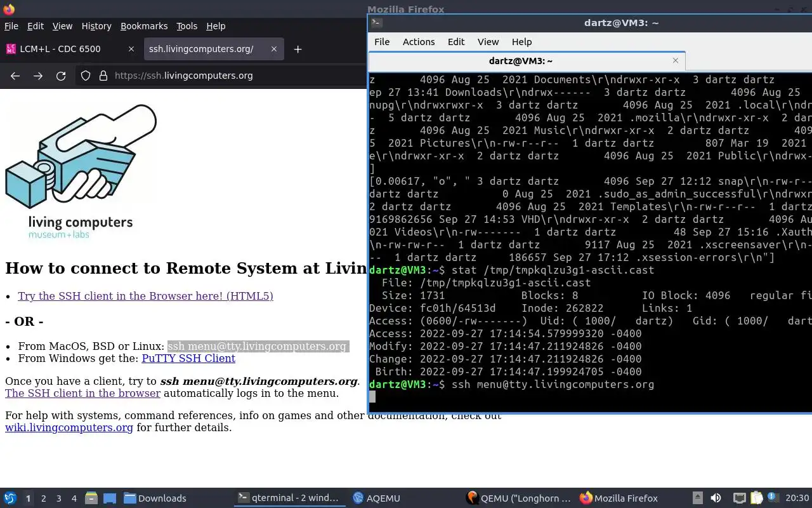Close the dartz@VM3: ~ terminal tab
The image size is (812, 508).
click(676, 60)
